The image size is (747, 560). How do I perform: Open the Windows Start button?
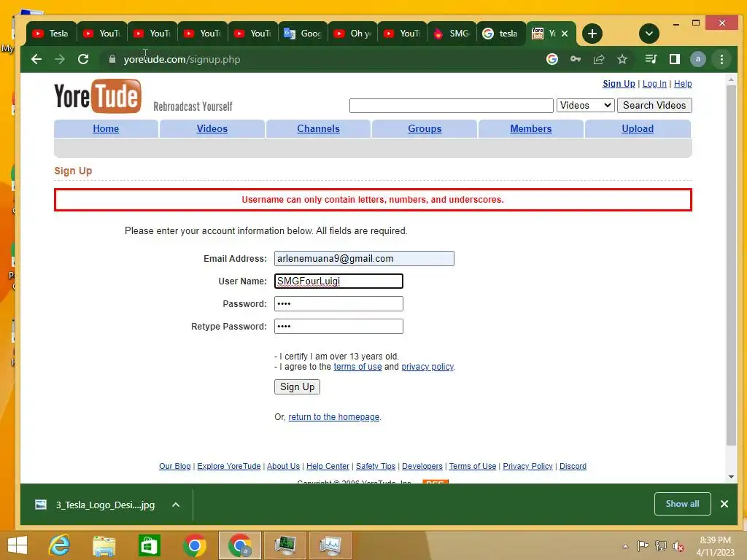click(18, 545)
